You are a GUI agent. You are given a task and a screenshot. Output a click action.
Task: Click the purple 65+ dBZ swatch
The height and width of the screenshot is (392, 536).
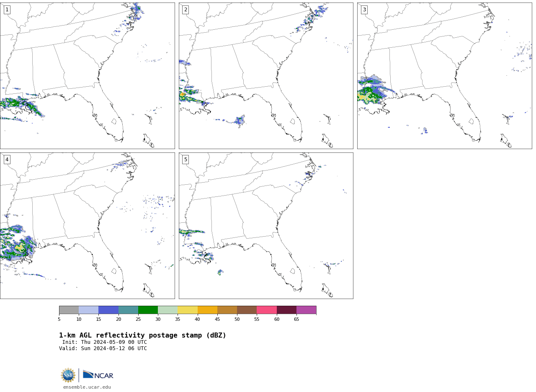[x=306, y=310]
